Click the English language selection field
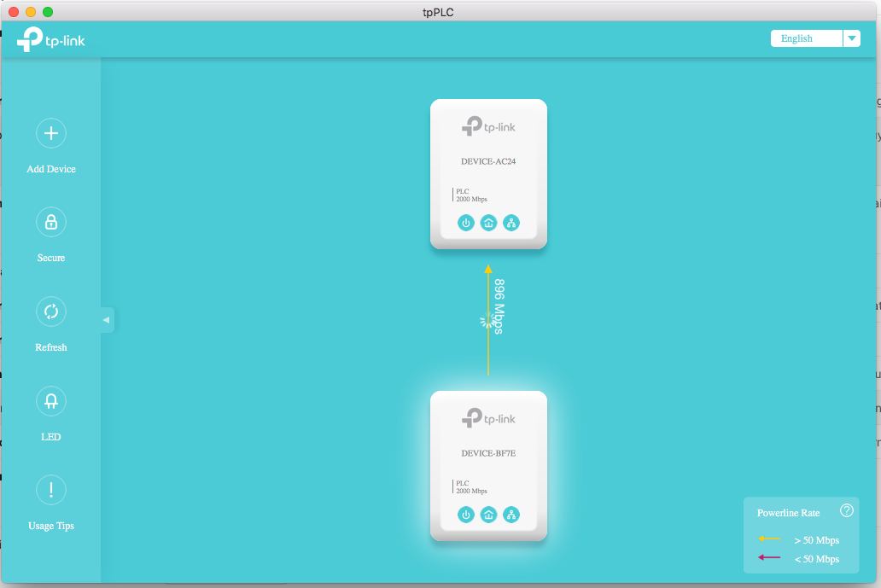Screen dimensions: 881x588 806,38
